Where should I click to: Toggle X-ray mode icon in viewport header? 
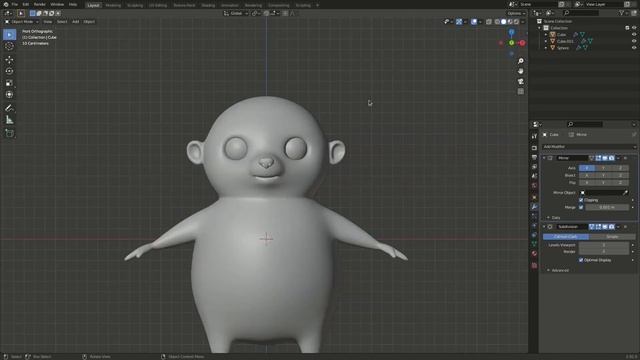point(489,22)
